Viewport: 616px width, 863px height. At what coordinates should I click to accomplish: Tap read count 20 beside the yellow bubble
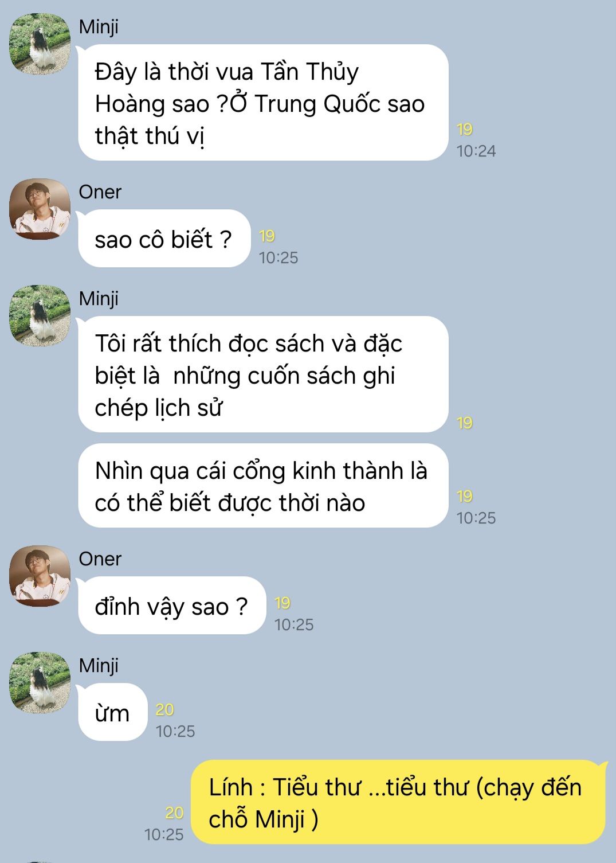[174, 813]
